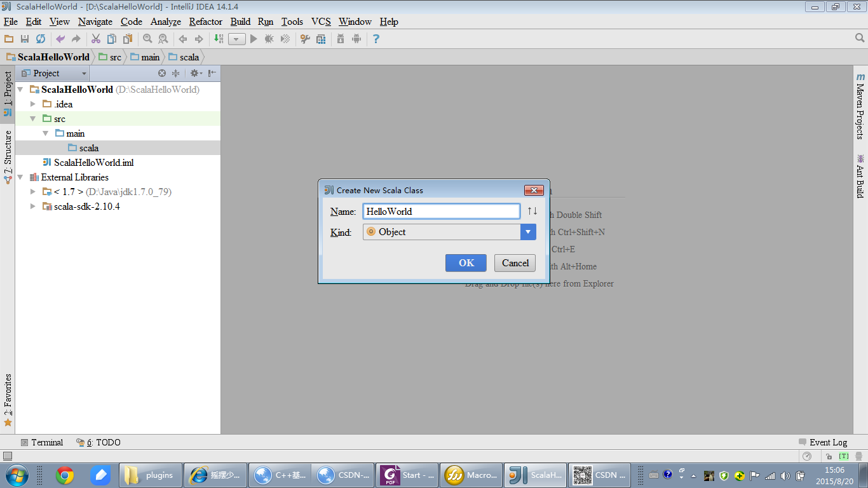Click Scroll from Source target icon
868x488 pixels.
162,73
